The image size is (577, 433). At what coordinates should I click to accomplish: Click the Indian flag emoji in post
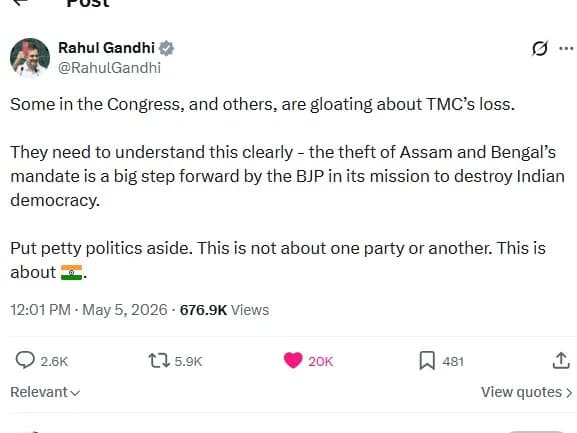71,273
